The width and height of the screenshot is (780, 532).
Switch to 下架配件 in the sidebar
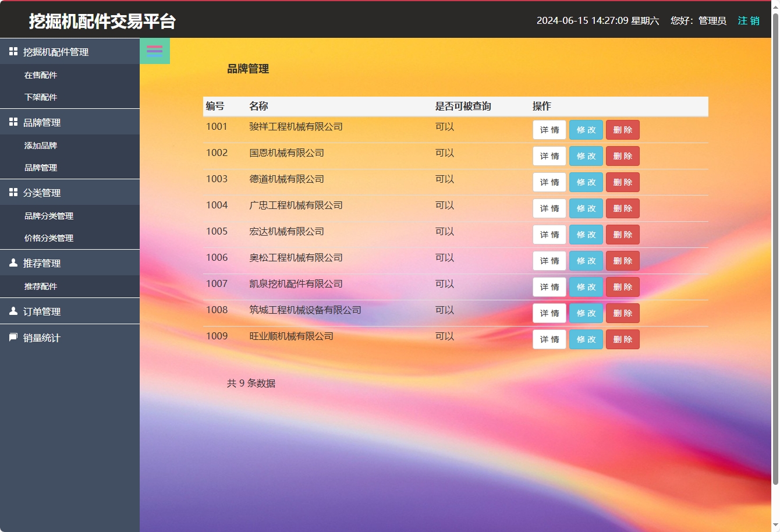click(x=41, y=97)
